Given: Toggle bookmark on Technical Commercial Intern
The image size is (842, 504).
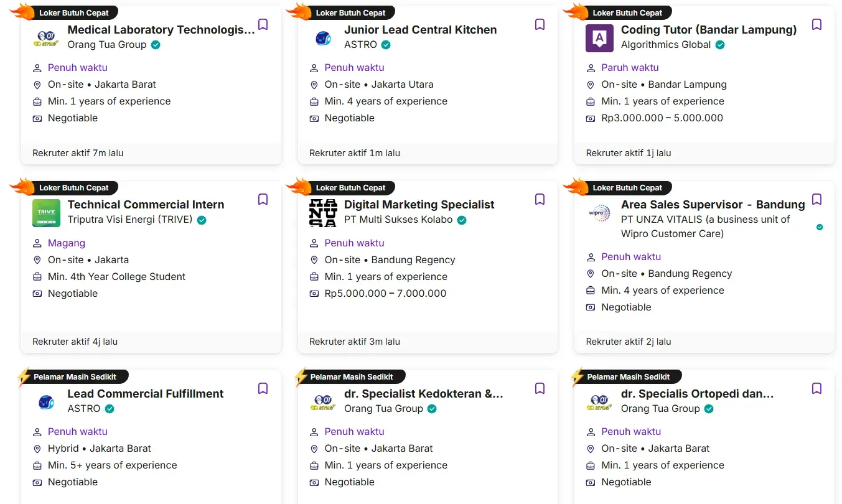Looking at the screenshot, I should tap(263, 200).
